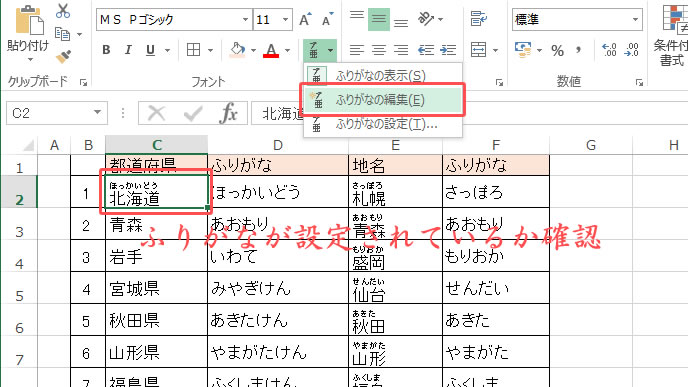Click the 貼り付け paste button
The height and width of the screenshot is (387, 688).
[x=28, y=33]
